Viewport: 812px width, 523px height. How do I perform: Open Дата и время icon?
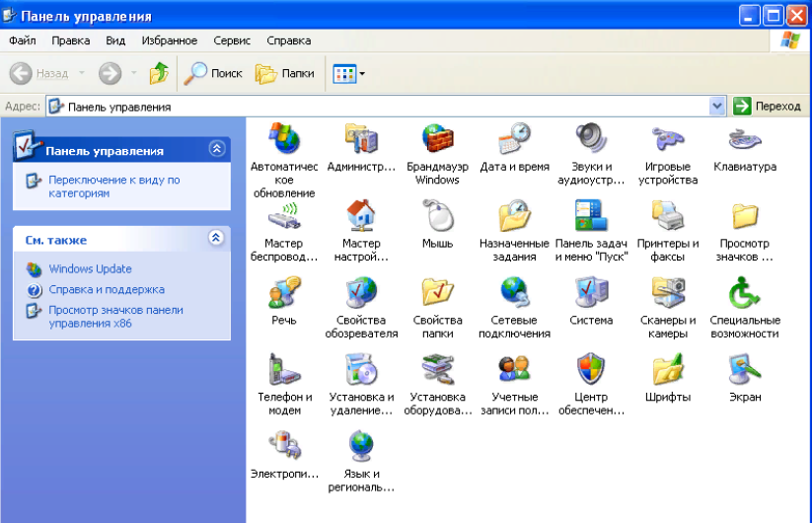click(x=514, y=139)
